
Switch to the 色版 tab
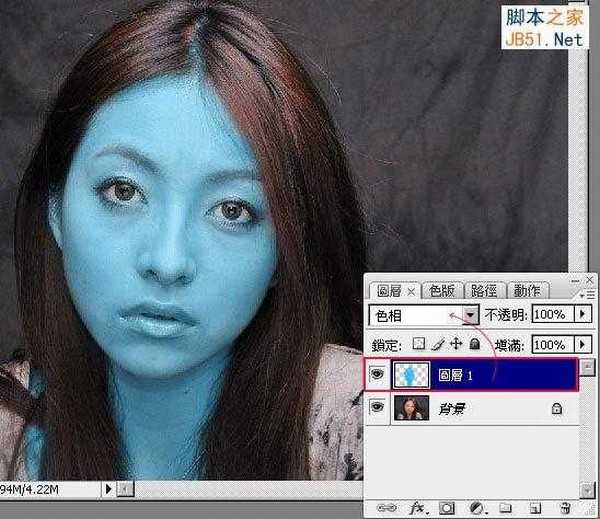(441, 291)
